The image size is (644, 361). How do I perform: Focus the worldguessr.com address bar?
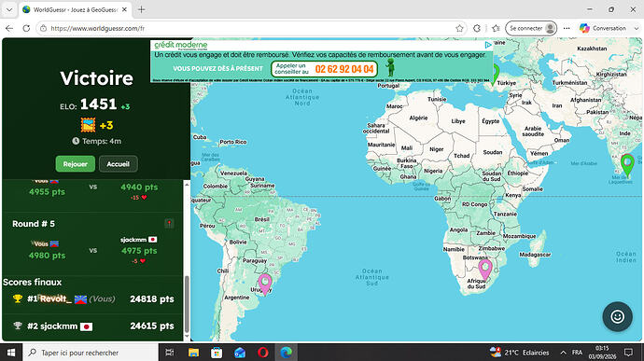point(250,28)
